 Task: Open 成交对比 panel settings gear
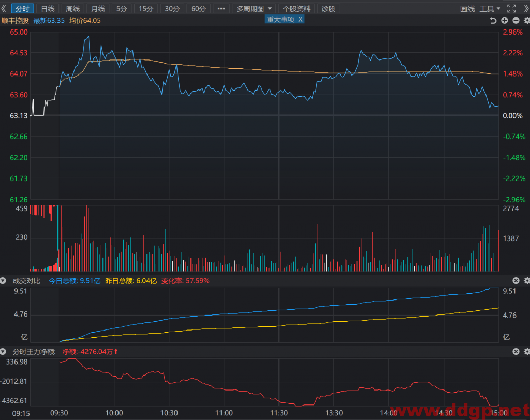526,281
